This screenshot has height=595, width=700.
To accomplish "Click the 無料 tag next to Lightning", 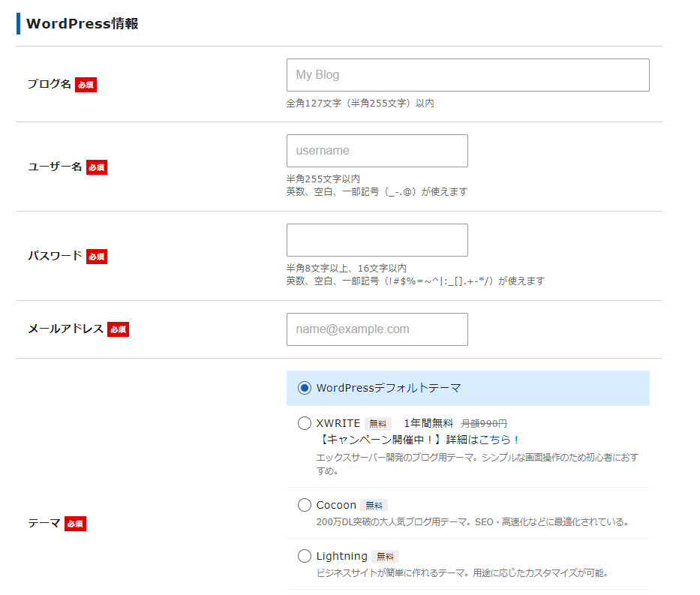I will pyautogui.click(x=385, y=556).
